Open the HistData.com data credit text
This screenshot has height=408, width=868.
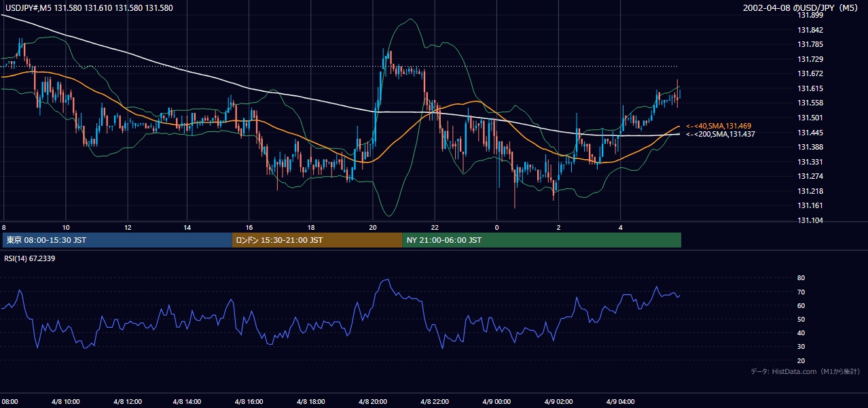[x=806, y=371]
